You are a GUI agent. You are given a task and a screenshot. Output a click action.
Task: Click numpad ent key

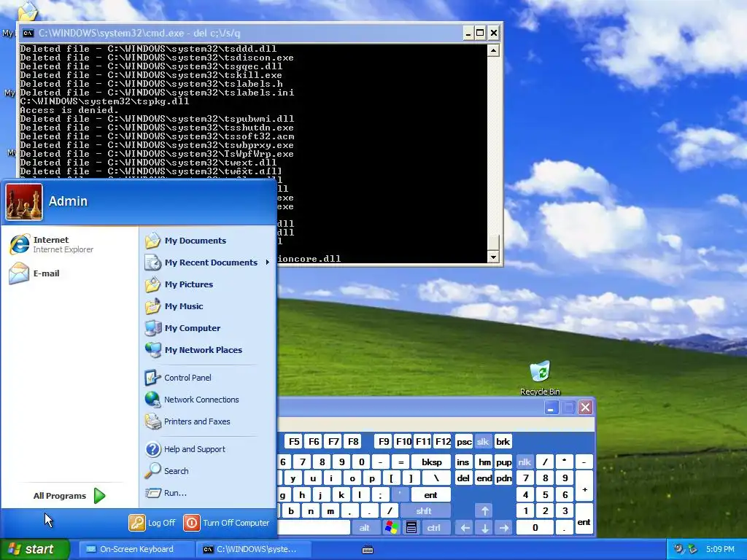[584, 519]
